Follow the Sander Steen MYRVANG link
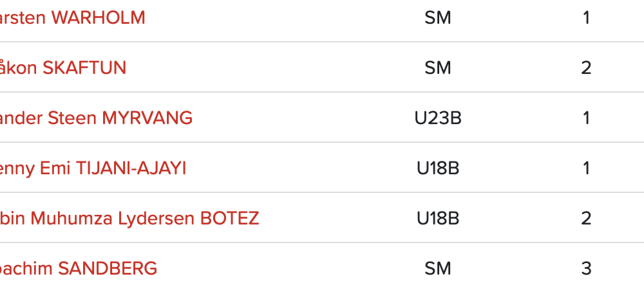 [x=96, y=118]
